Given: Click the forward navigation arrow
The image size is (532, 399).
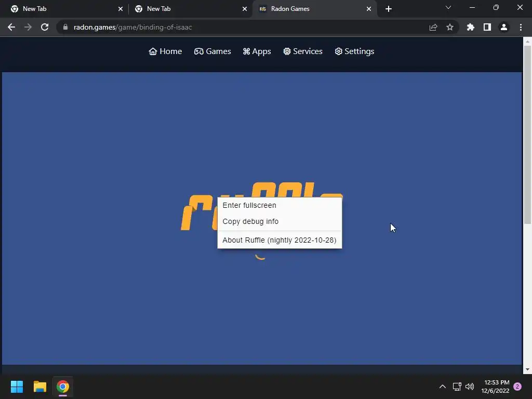Looking at the screenshot, I should pos(28,27).
